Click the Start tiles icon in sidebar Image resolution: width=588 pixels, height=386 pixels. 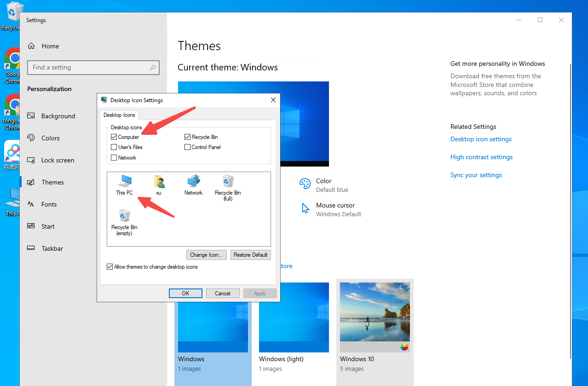31,226
